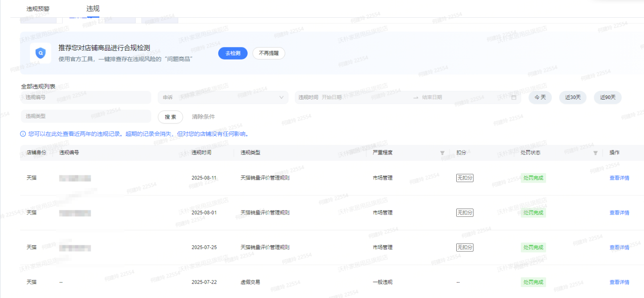Image resolution: width=644 pixels, height=298 pixels.
Task: Click the filter icon in 严重程度 column
Action: (442, 153)
